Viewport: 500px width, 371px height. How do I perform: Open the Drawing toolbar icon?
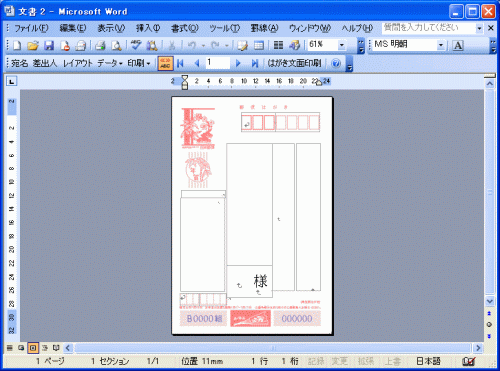point(294,45)
